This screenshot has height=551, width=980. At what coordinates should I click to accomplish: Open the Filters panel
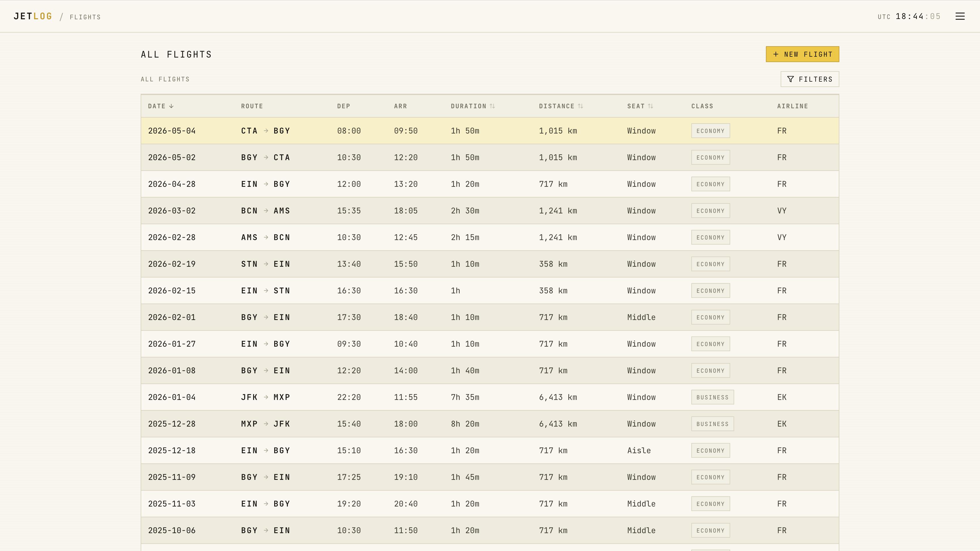click(x=810, y=79)
